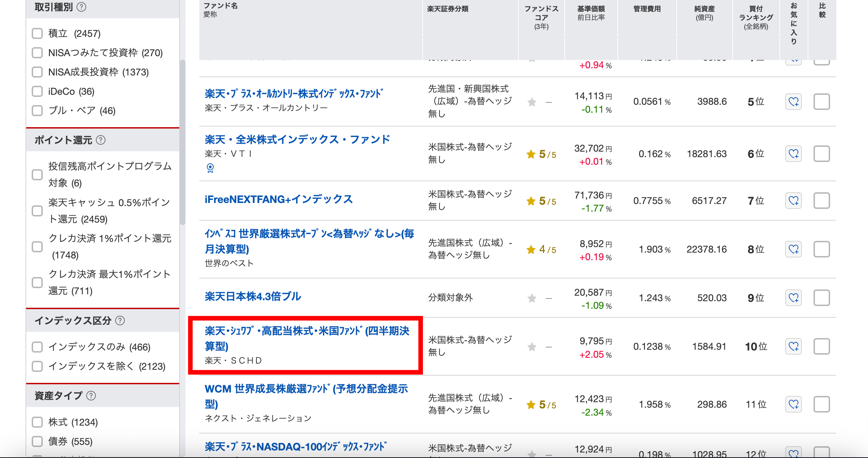Click 分類対象外 classification cell
The height and width of the screenshot is (458, 868).
[x=450, y=297]
